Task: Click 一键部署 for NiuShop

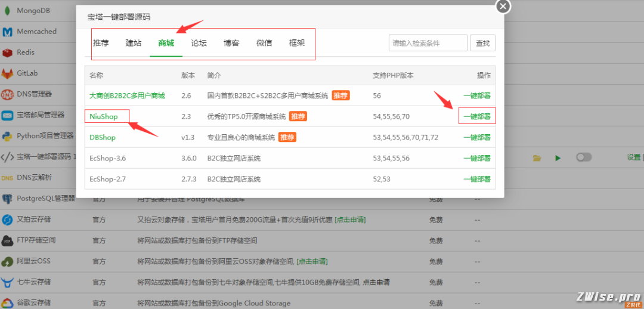Action: point(477,117)
